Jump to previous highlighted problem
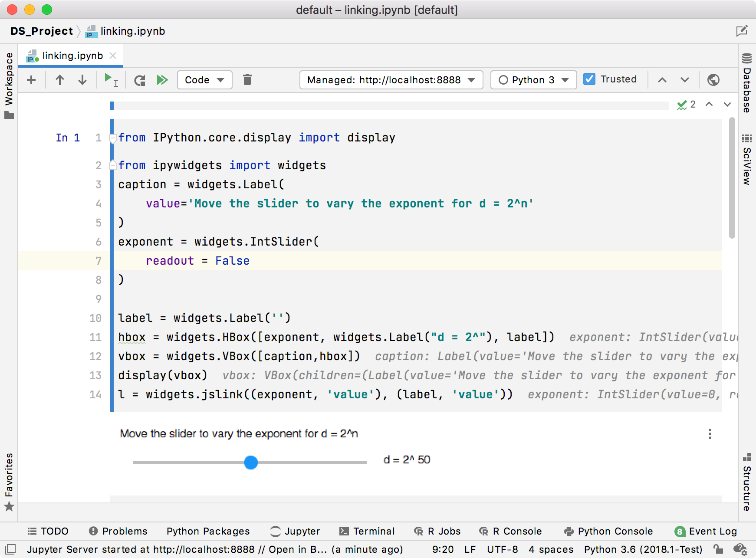This screenshot has width=756, height=558. 709,104
